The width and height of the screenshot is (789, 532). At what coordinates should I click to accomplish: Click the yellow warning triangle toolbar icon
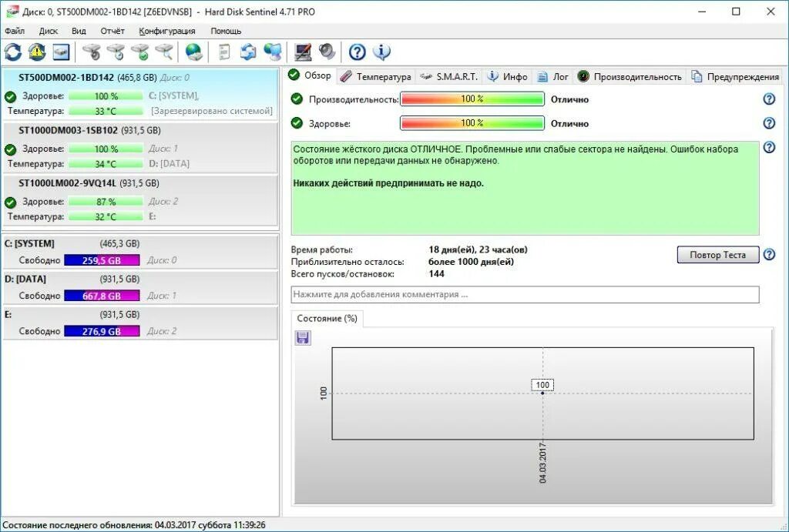coord(37,52)
